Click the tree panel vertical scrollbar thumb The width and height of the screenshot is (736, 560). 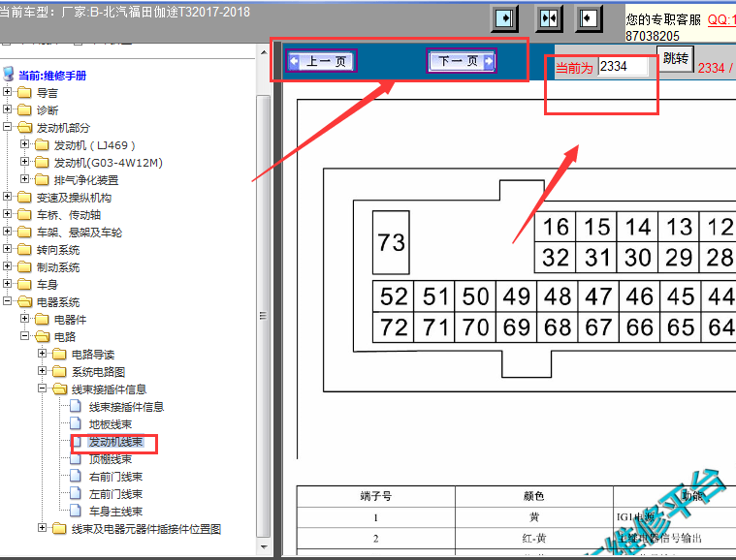click(264, 316)
